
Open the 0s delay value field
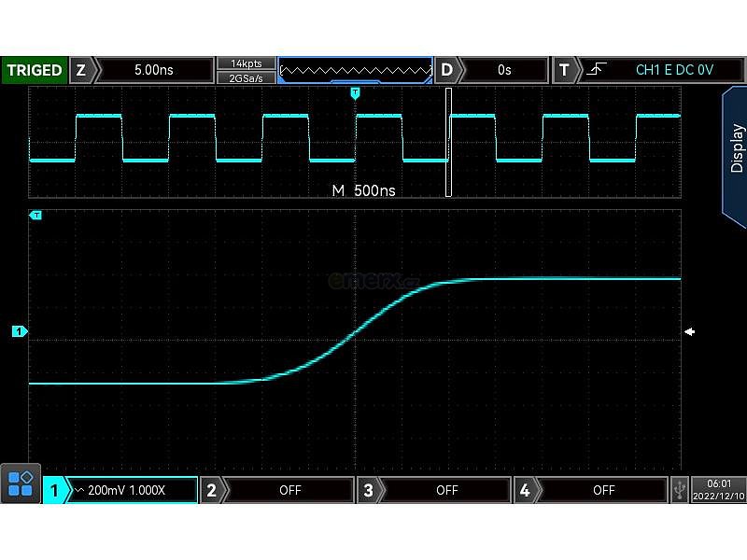pyautogui.click(x=505, y=70)
